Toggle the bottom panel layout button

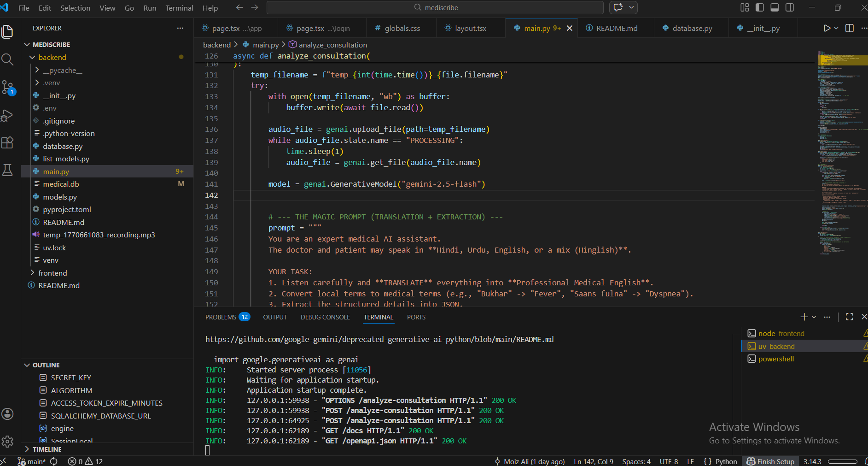(x=775, y=7)
